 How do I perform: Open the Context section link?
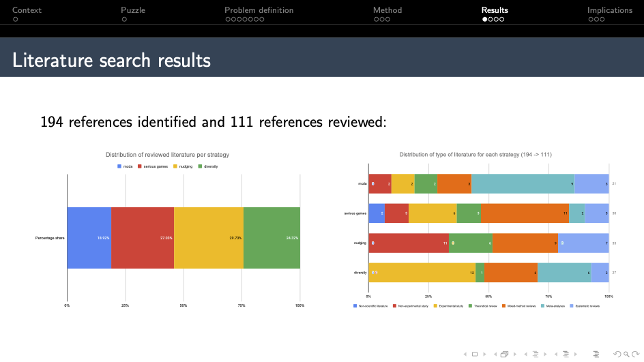(27, 10)
